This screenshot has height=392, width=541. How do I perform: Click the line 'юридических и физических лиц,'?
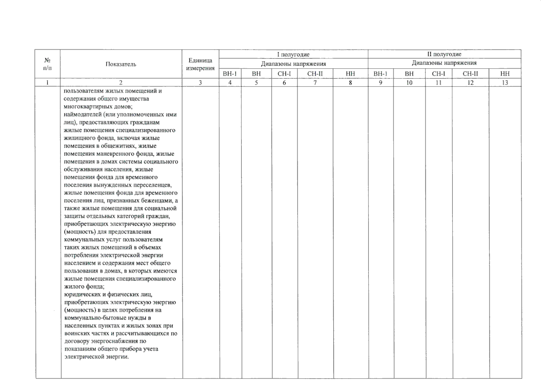pos(108,294)
